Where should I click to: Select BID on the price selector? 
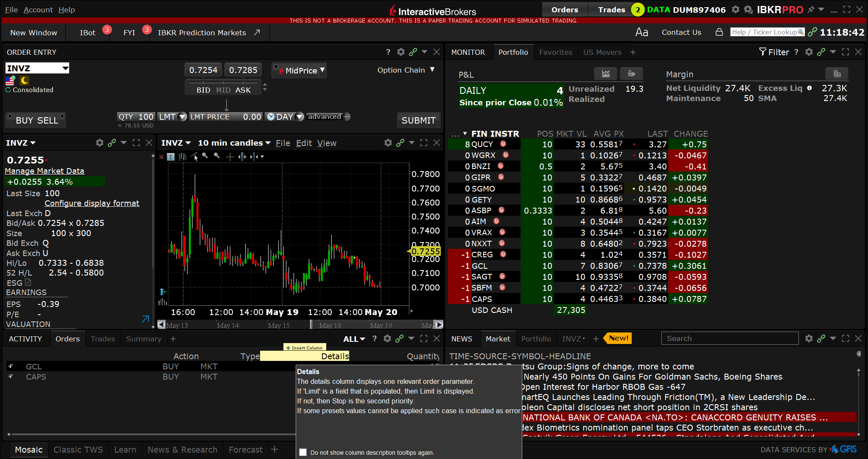pos(203,90)
